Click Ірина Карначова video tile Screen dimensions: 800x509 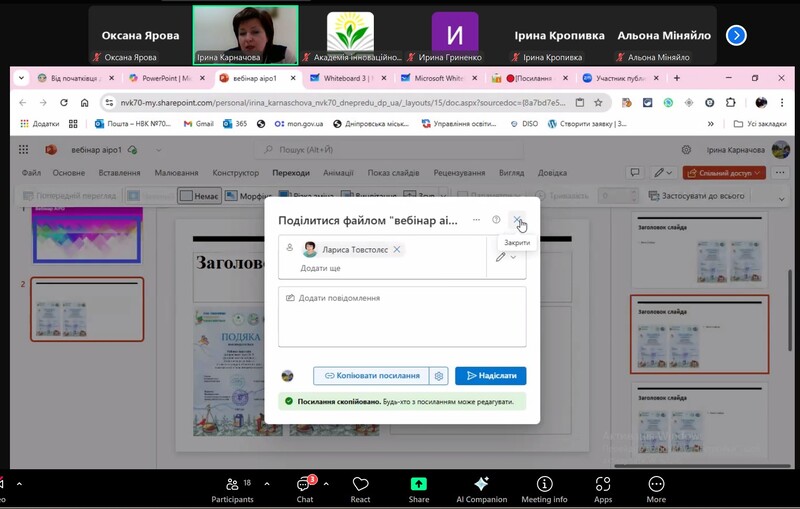245,35
